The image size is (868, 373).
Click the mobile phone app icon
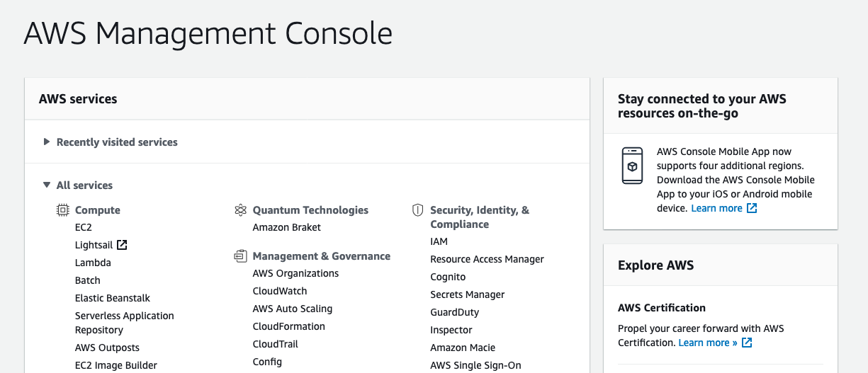click(632, 166)
